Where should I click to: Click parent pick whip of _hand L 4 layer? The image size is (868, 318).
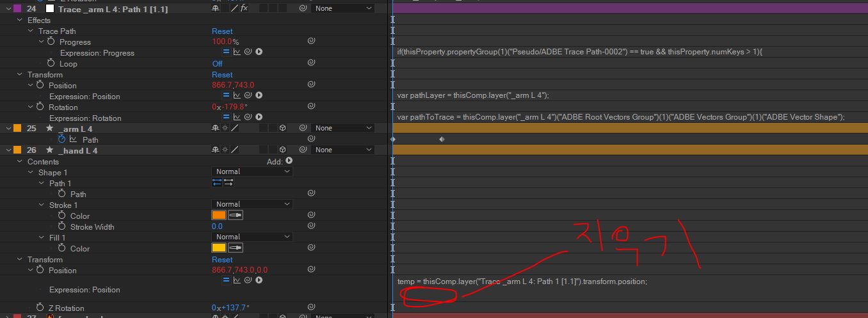click(x=303, y=150)
